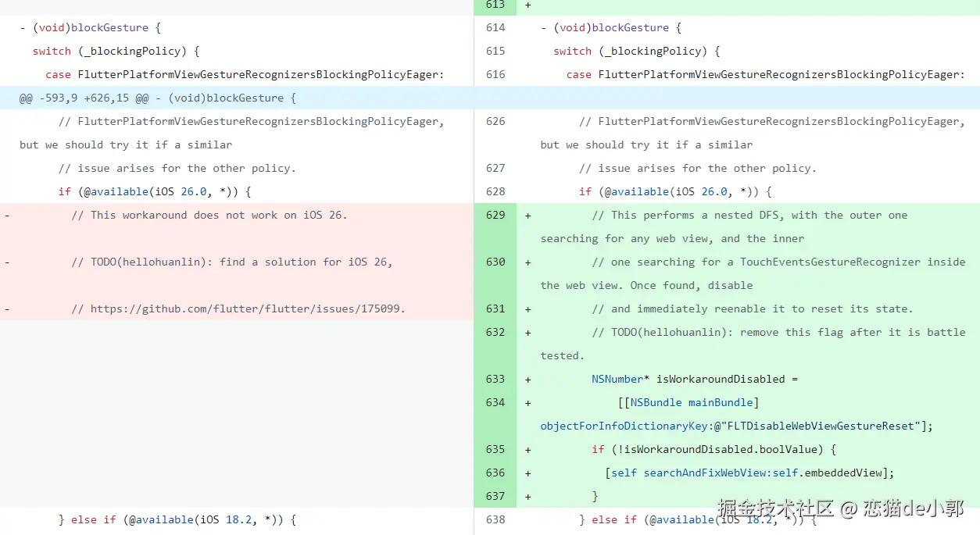Click the 'searchAndFixWebView:self.embeddedView' code line
980x535 pixels.
tap(749, 473)
